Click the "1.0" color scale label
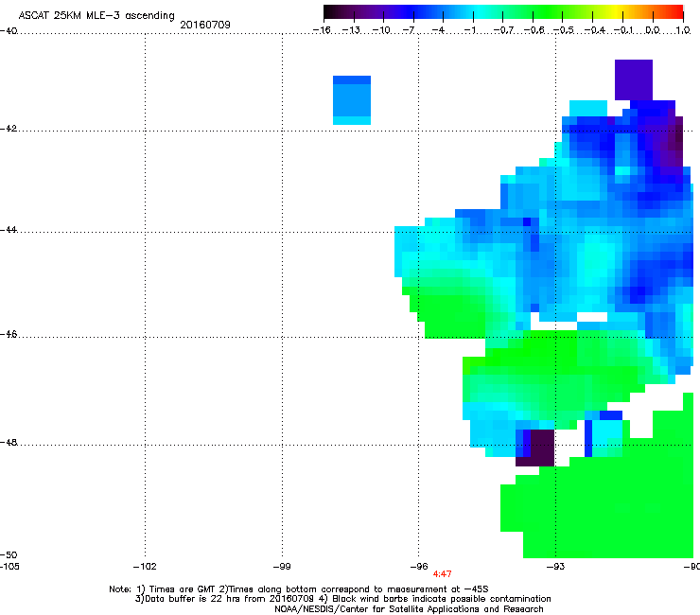 [x=683, y=30]
